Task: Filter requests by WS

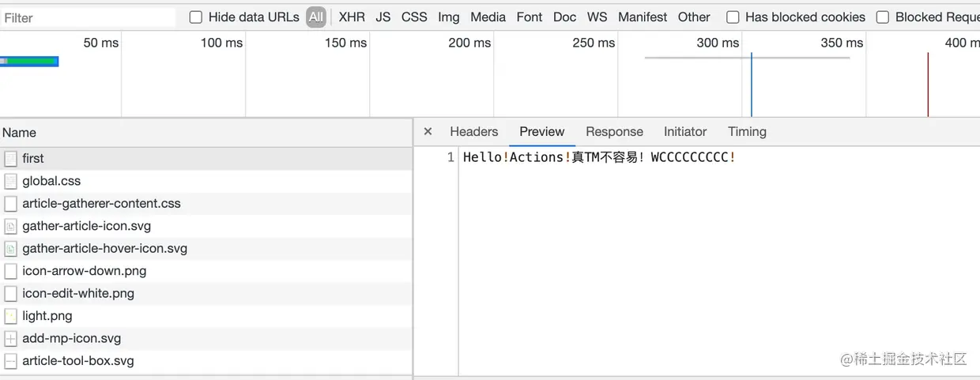Action: click(x=597, y=17)
